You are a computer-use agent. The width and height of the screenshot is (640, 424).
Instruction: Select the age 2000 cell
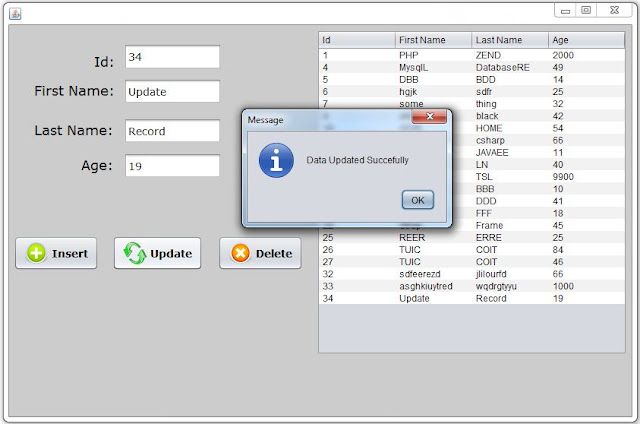[587, 55]
